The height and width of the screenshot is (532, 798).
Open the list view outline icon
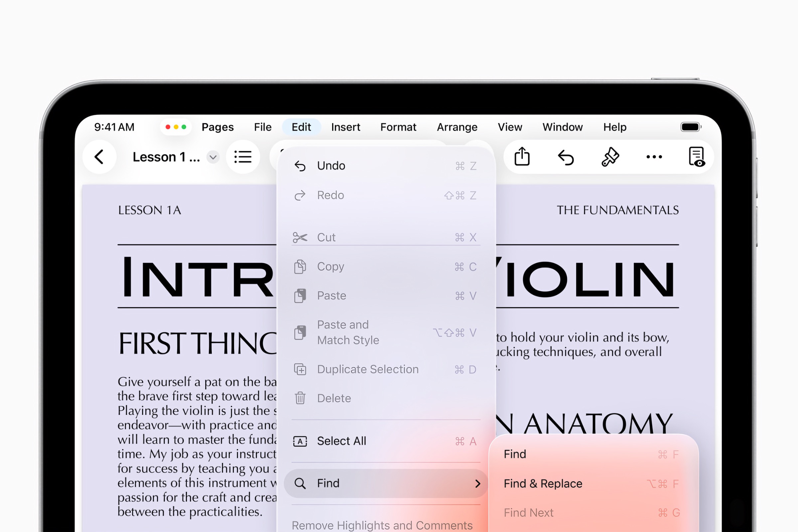(243, 157)
